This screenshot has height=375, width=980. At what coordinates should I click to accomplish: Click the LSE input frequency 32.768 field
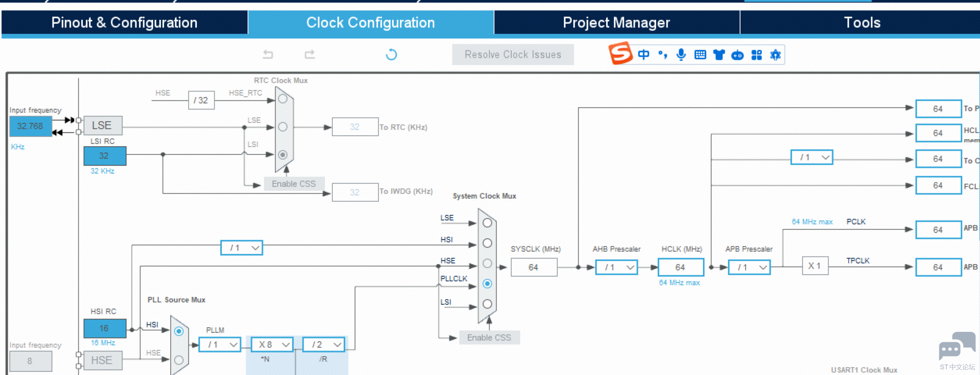[30, 126]
